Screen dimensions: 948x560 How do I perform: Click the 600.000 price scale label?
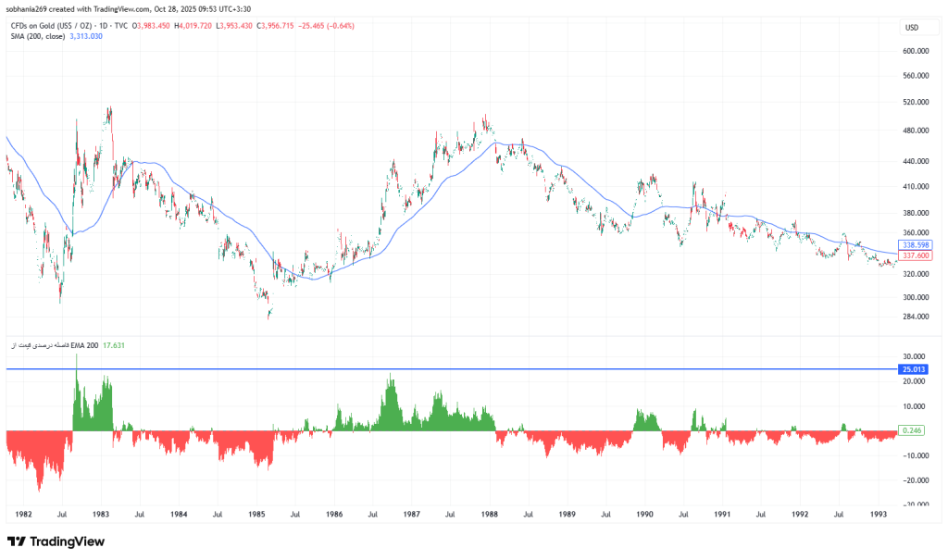(x=915, y=51)
